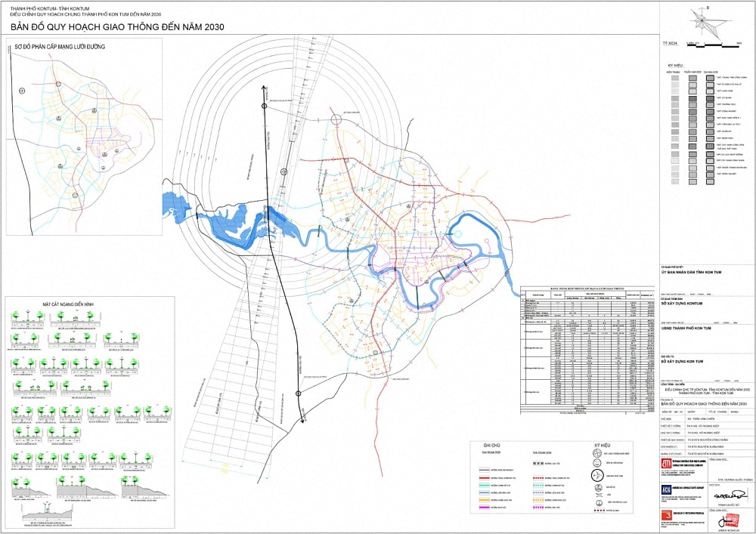Click the blue ACG company logo

point(666,489)
